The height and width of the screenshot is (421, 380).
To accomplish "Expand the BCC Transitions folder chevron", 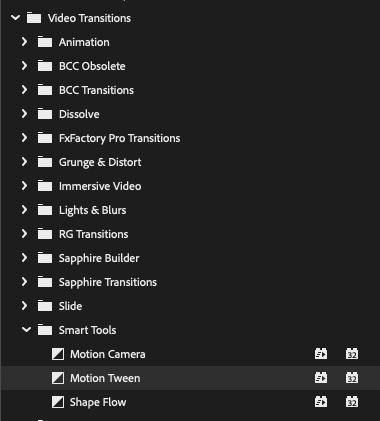I will click(24, 90).
